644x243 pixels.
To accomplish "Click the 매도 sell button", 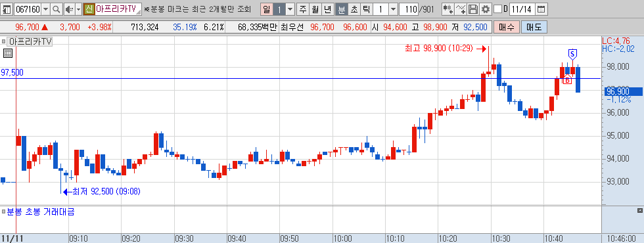I will pyautogui.click(x=534, y=28).
